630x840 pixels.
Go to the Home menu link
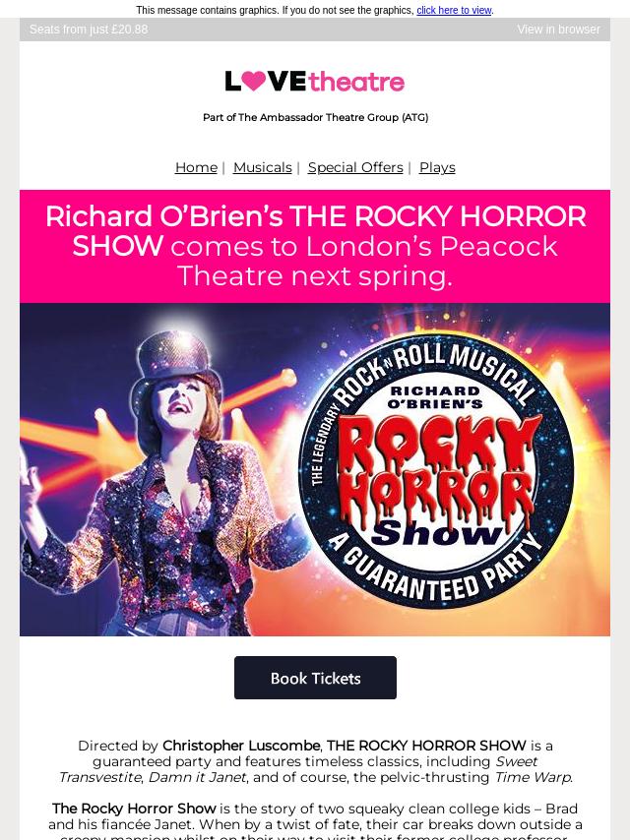(196, 167)
